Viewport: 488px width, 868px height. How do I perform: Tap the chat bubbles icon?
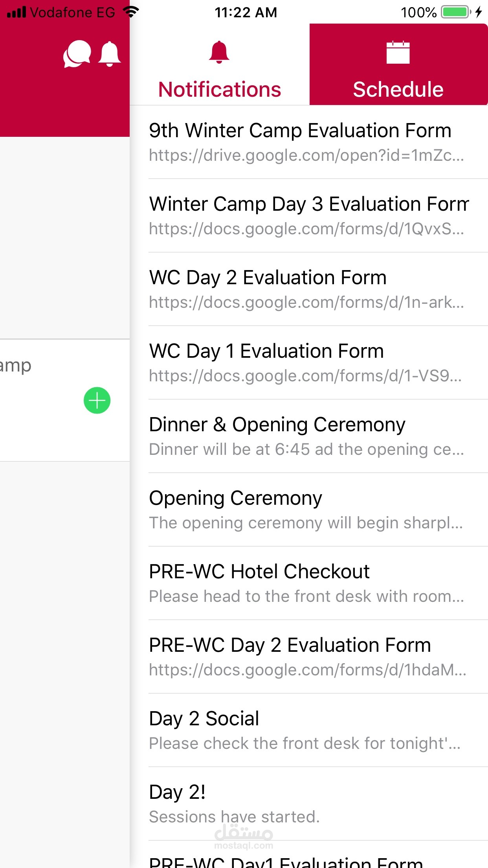tap(77, 54)
